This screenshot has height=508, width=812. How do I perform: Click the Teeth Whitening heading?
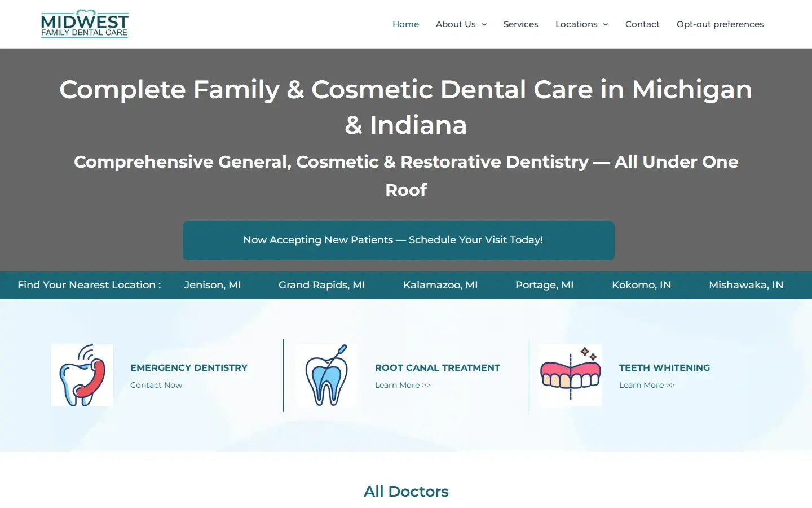point(664,367)
